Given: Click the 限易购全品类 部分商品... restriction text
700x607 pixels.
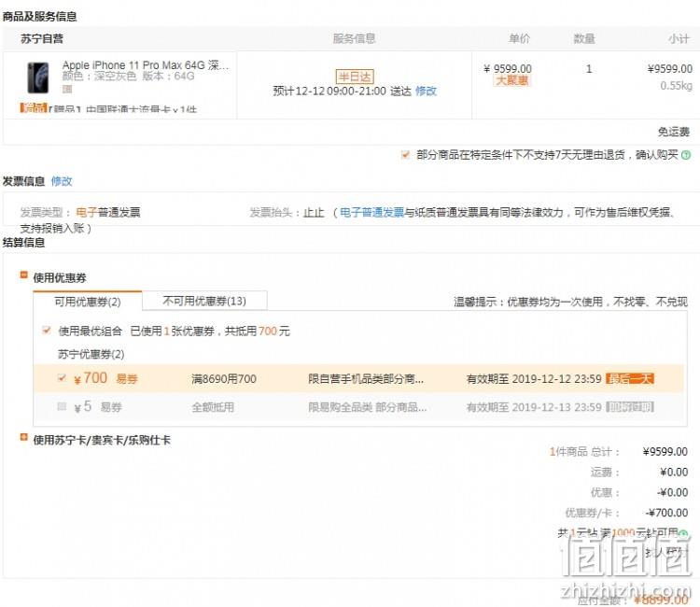Looking at the screenshot, I should tap(368, 407).
